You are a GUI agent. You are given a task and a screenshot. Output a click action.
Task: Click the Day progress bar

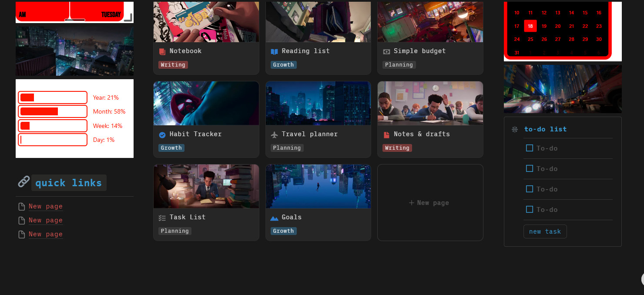pyautogui.click(x=53, y=140)
